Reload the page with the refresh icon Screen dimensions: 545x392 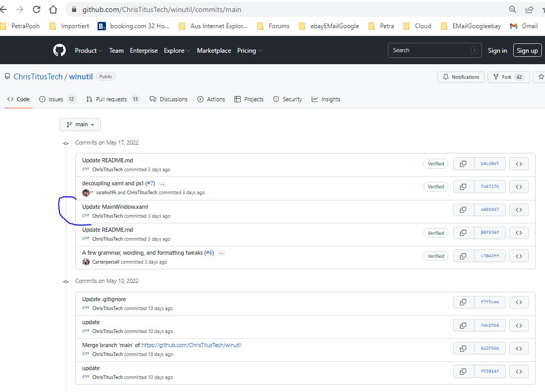pos(37,9)
